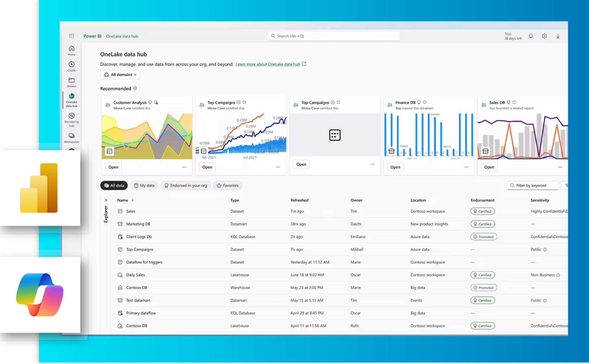The image size is (589, 364).
Task: Click the Search (Alt+Q) box
Action: pyautogui.click(x=334, y=36)
